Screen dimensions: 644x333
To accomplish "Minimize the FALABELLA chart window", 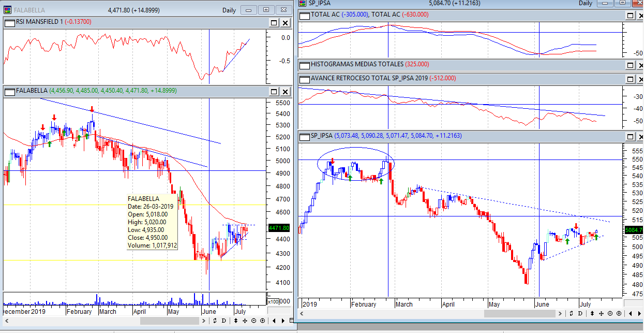I will coord(249,10).
